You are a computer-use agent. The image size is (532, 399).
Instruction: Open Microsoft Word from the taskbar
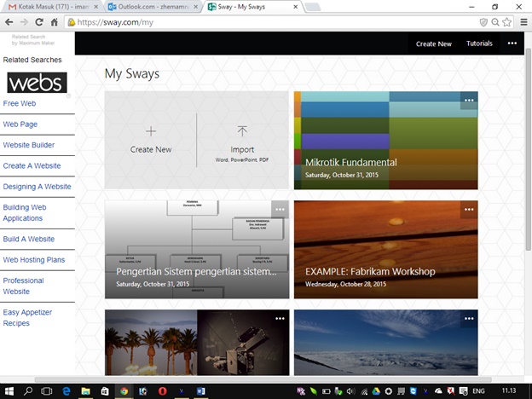click(x=200, y=391)
